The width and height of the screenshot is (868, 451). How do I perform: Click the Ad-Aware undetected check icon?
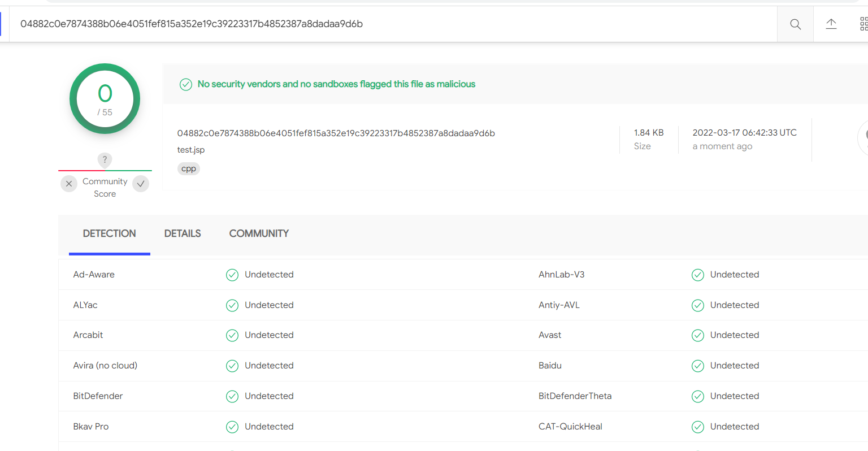pyautogui.click(x=232, y=275)
